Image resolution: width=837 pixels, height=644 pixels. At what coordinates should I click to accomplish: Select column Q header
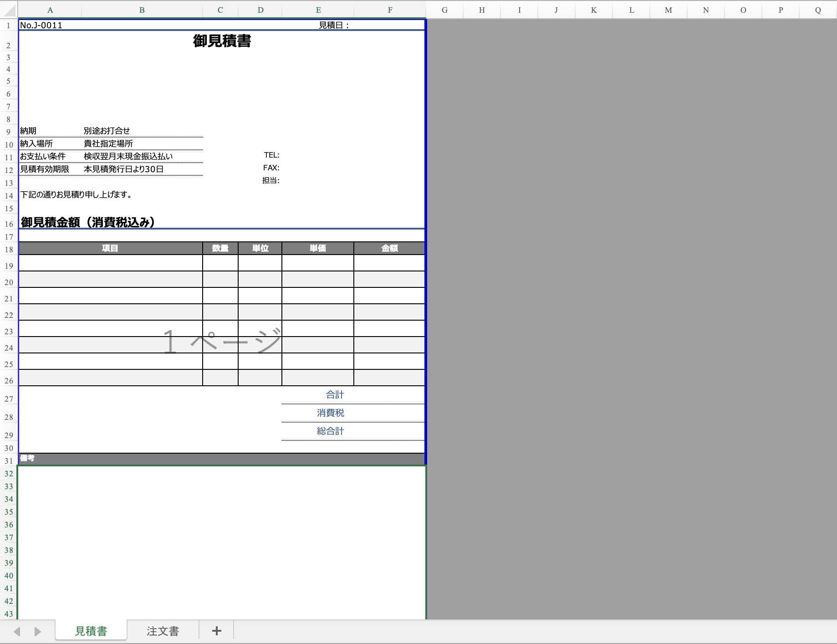(818, 10)
